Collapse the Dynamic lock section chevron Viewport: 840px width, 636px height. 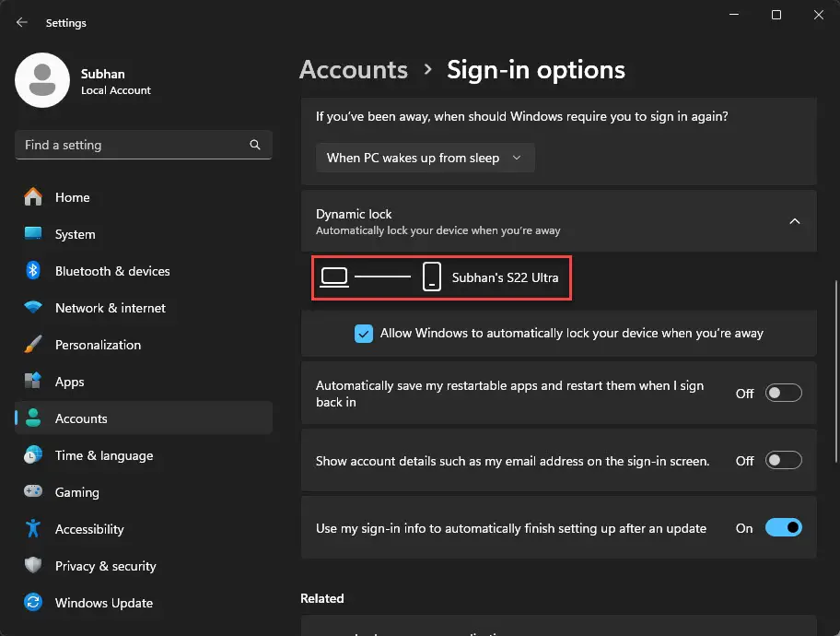click(x=795, y=221)
